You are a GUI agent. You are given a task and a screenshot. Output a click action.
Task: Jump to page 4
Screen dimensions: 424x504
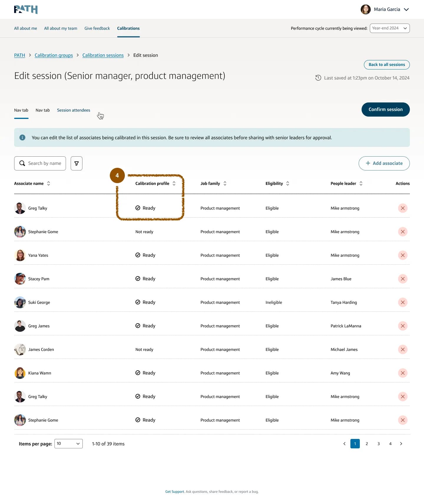[x=390, y=444]
